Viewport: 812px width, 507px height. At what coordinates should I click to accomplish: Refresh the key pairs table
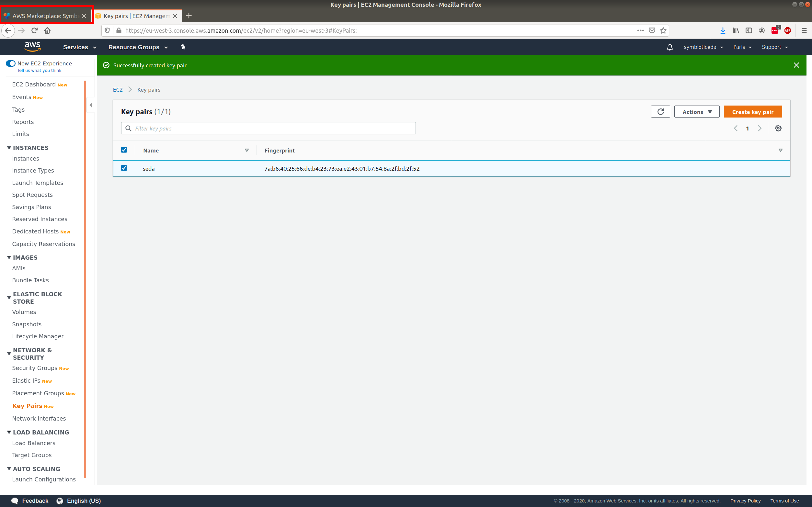(x=660, y=112)
